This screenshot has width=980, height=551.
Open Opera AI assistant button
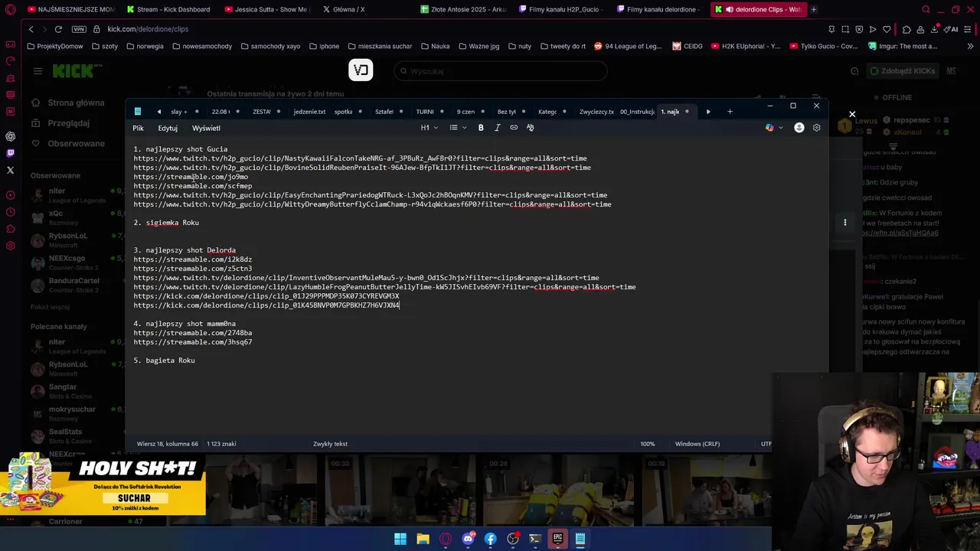tap(951, 29)
